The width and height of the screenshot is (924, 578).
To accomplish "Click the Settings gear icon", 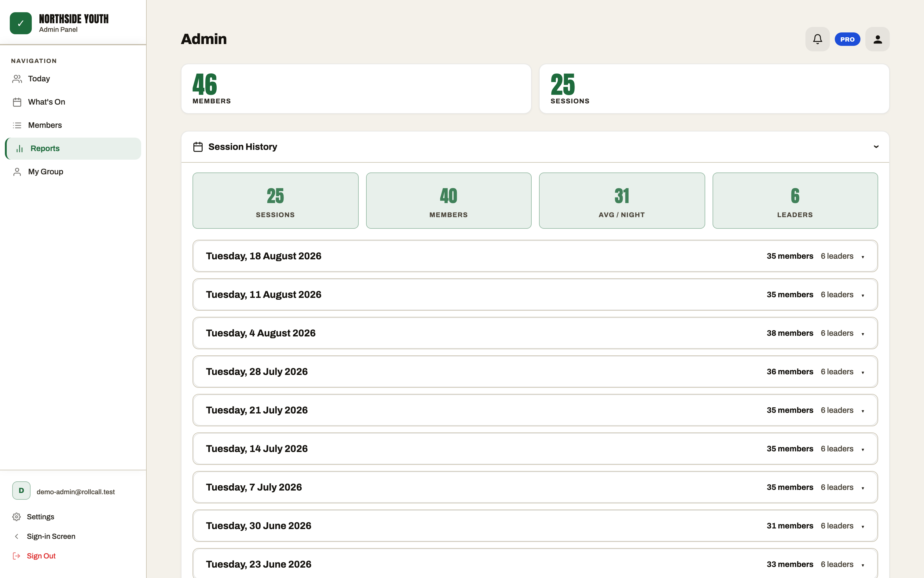I will click(16, 517).
